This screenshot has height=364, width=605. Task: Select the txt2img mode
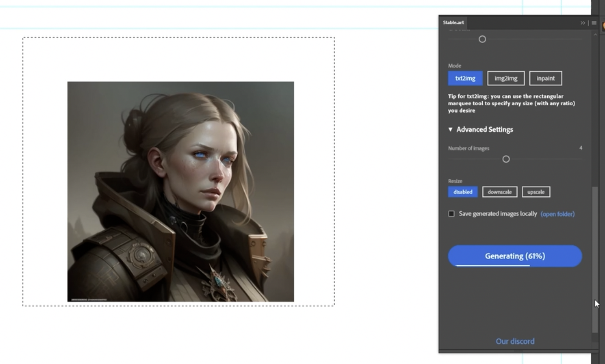pyautogui.click(x=465, y=78)
